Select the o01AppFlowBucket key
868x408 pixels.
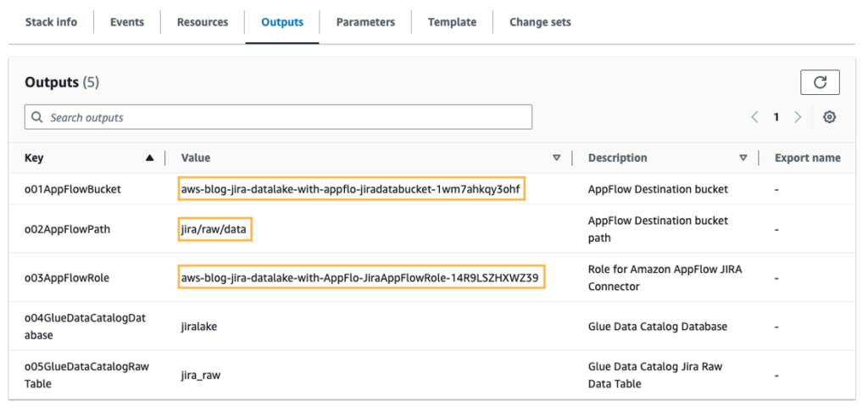coord(73,189)
